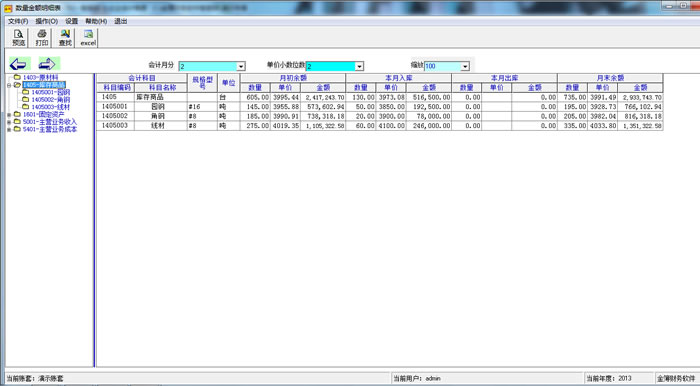Click inbound amount 516,500.00
This screenshot has width=700, height=386.
[x=429, y=97]
